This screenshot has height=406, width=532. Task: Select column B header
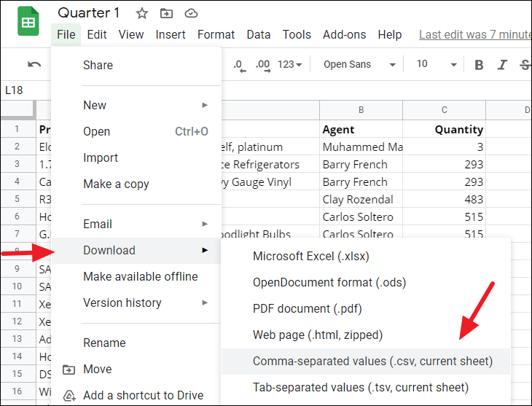361,110
